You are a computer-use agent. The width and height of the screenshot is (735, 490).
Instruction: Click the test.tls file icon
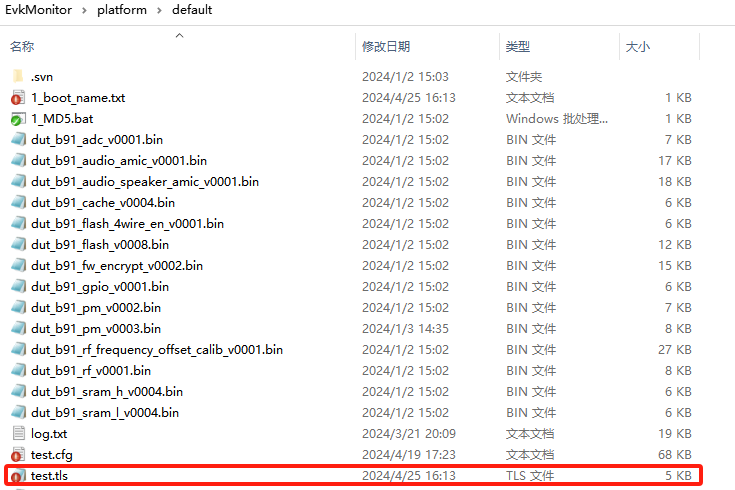pos(18,476)
